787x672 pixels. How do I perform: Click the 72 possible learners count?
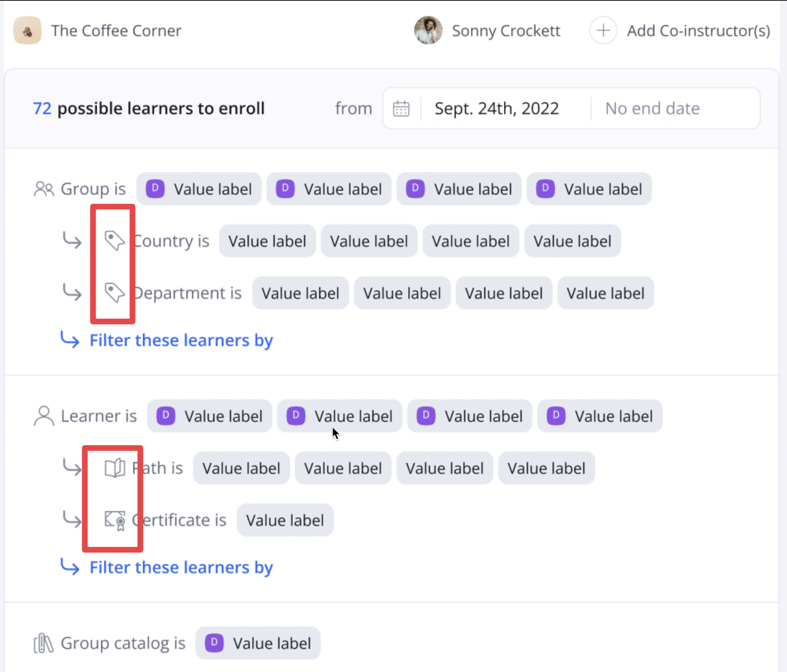click(42, 109)
